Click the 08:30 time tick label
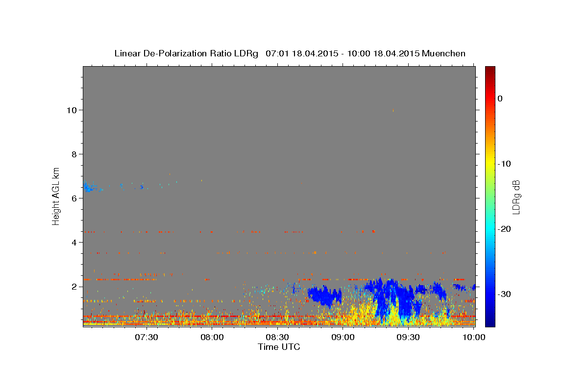The image size is (588, 392). (x=278, y=337)
